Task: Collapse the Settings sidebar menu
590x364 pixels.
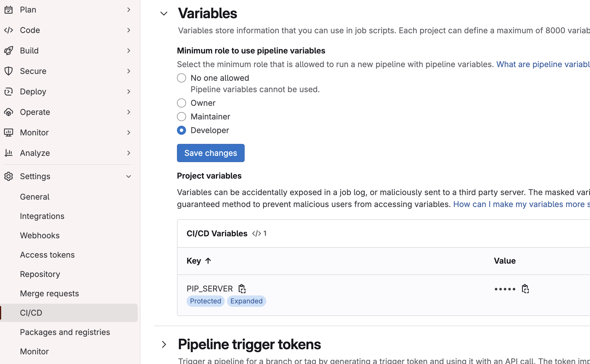Action: pos(129,176)
